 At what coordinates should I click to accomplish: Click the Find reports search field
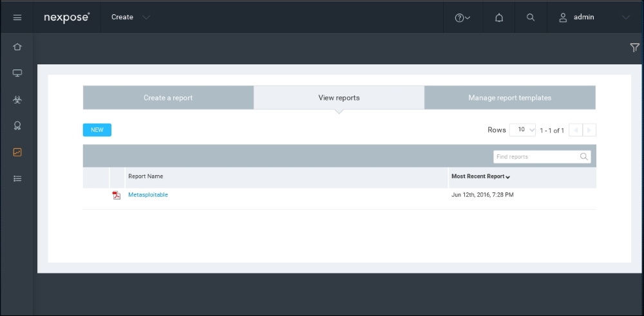tap(542, 157)
